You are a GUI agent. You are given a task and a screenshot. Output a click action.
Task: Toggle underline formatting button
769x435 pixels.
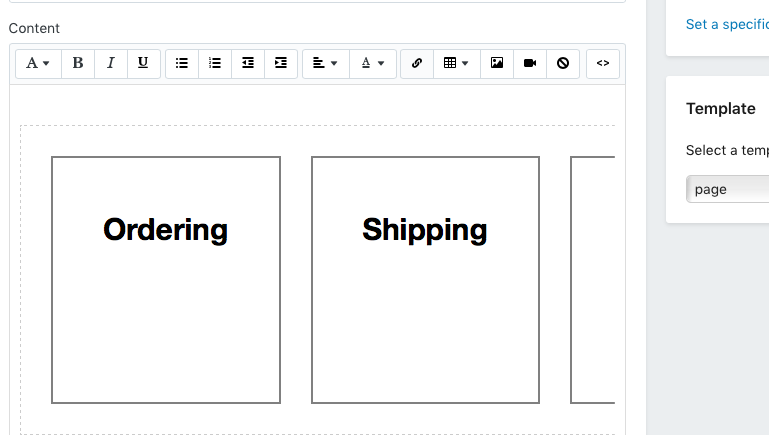(143, 63)
